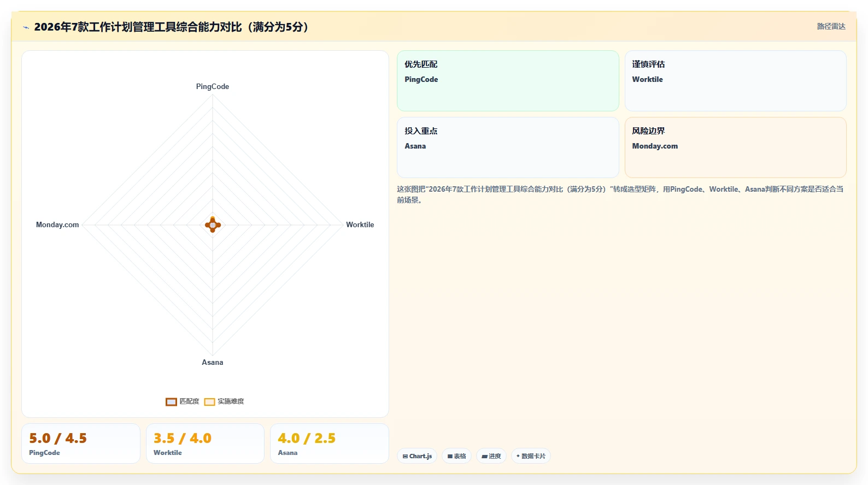This screenshot has height=485, width=868.
Task: Open the 谨慎评估 Worktile card
Action: tap(735, 81)
